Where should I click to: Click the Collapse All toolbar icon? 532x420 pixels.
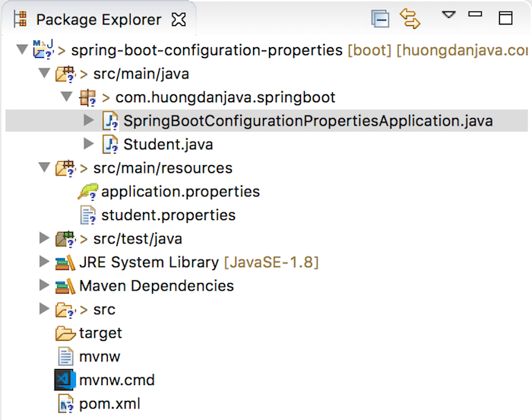[380, 19]
